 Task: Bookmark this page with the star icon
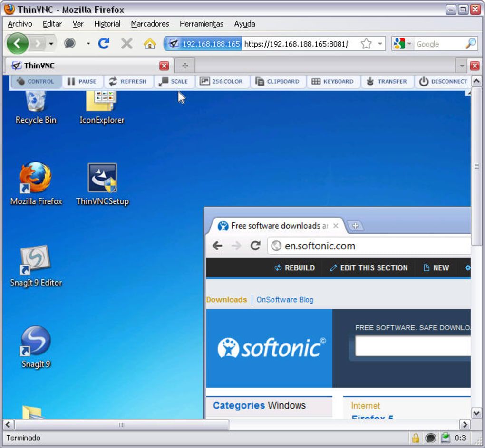click(x=366, y=44)
